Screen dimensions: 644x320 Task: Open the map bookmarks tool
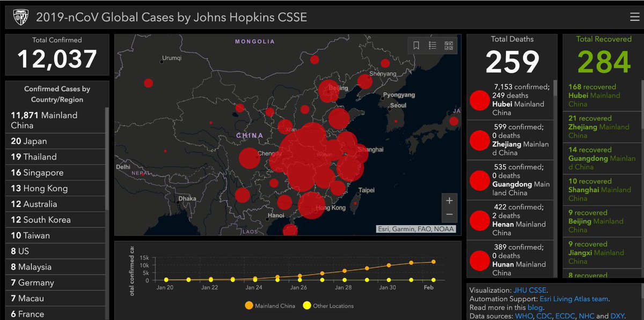pyautogui.click(x=416, y=46)
